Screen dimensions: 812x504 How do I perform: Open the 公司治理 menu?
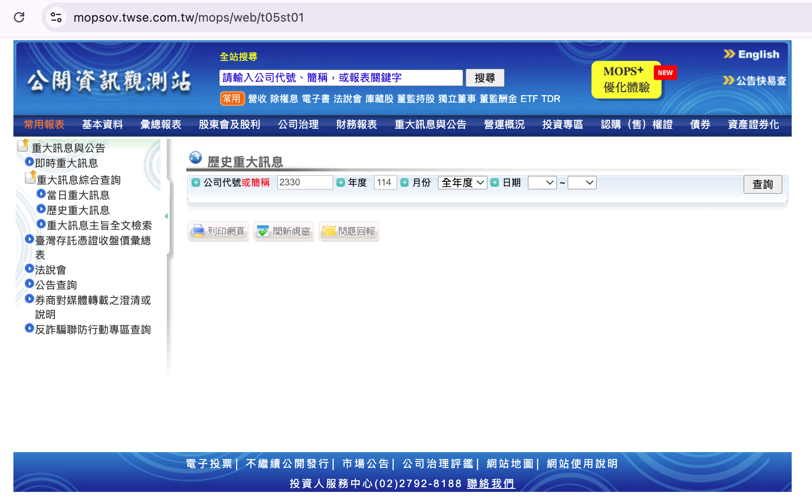tap(298, 124)
